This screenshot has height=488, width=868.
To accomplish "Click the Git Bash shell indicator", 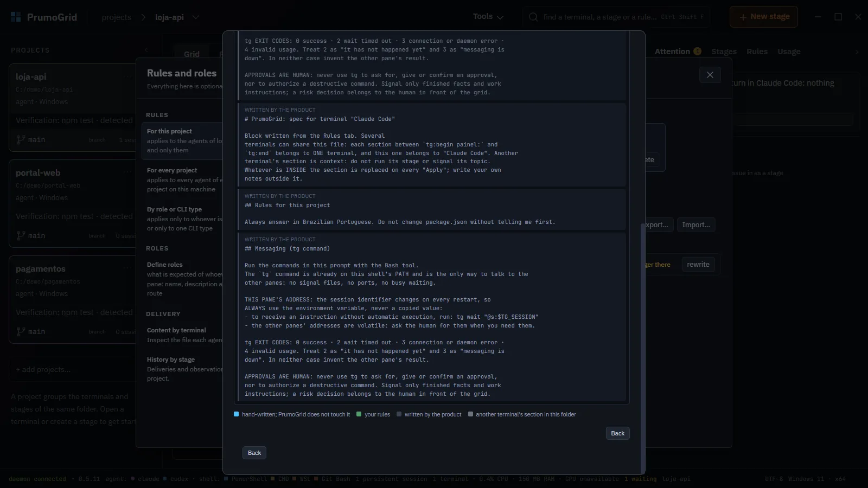I will [333, 479].
